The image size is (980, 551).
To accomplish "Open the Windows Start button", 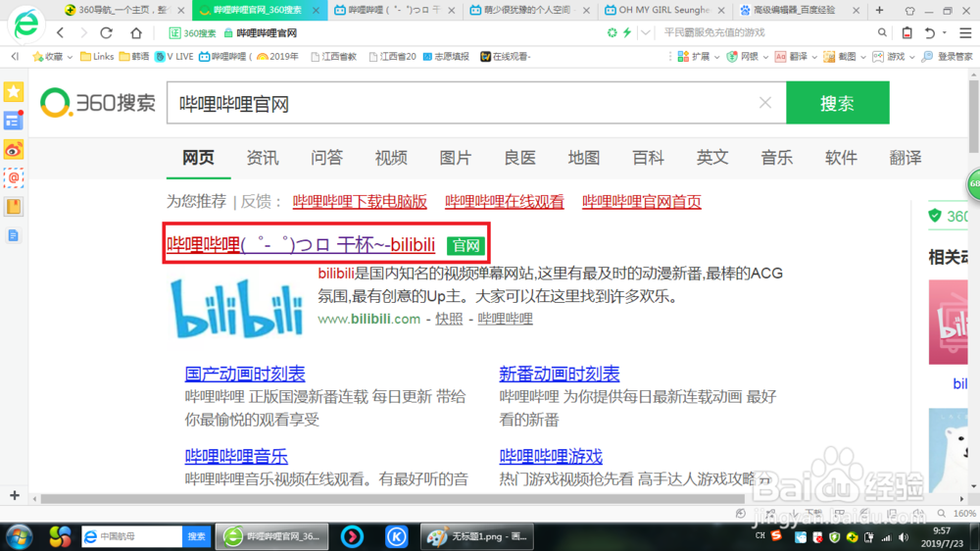I will [x=19, y=536].
